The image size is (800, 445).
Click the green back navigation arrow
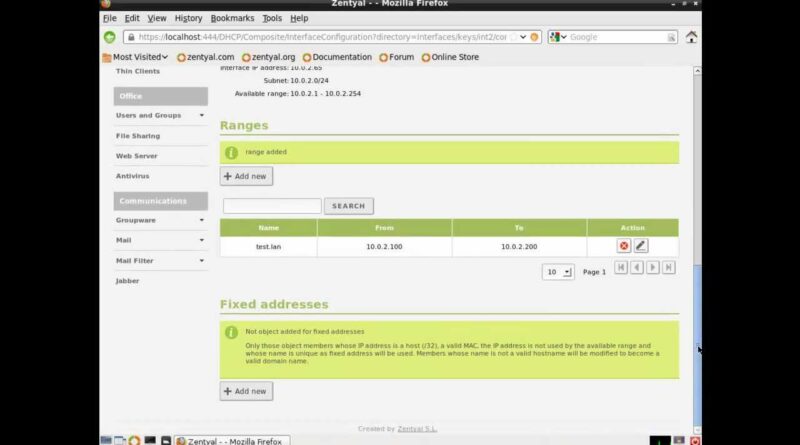point(110,37)
